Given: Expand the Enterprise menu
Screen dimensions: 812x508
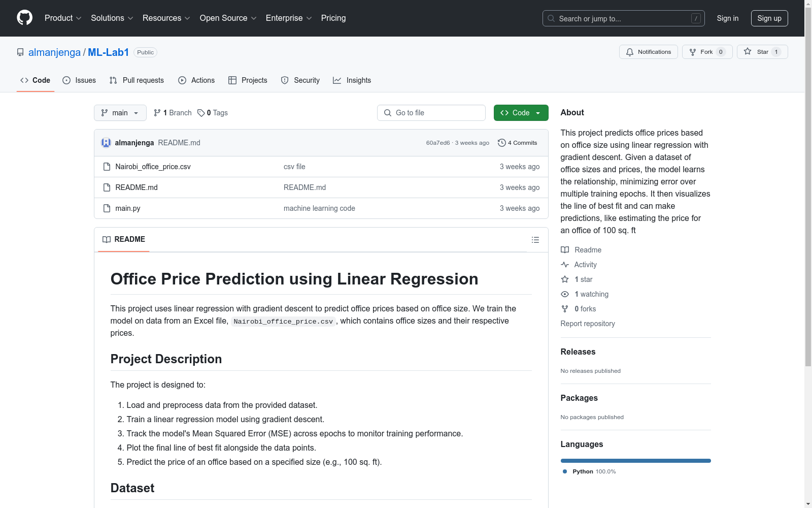Looking at the screenshot, I should pos(289,18).
